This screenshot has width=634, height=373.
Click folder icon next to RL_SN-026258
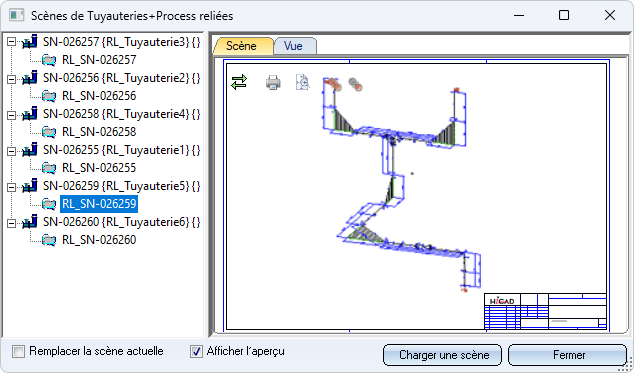(x=49, y=132)
